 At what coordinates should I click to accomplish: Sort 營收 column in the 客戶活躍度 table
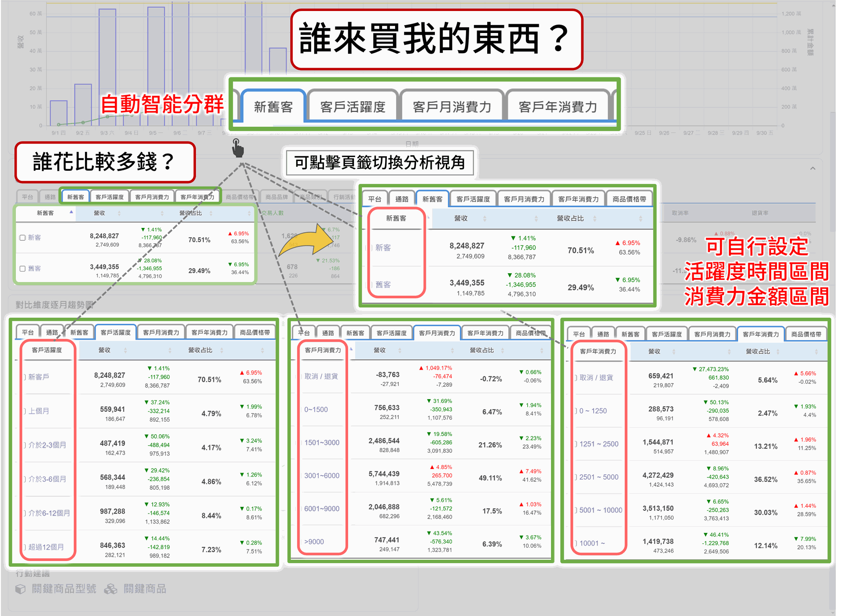tap(125, 350)
